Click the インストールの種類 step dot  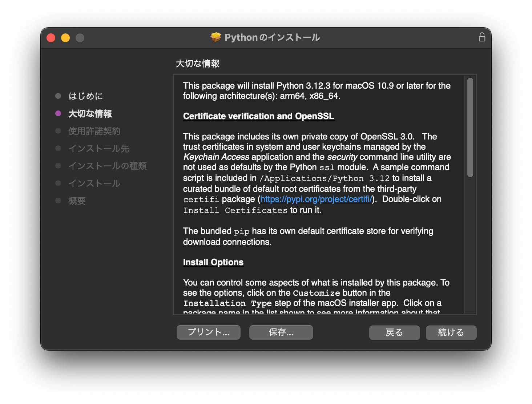click(x=58, y=166)
